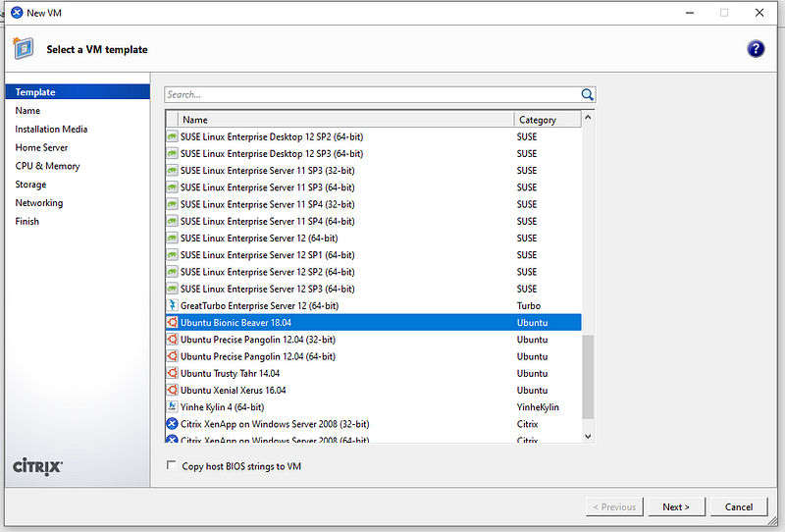
Task: Click SUSE icon for Server 12 SP2 (64-bit)
Action: click(x=172, y=272)
